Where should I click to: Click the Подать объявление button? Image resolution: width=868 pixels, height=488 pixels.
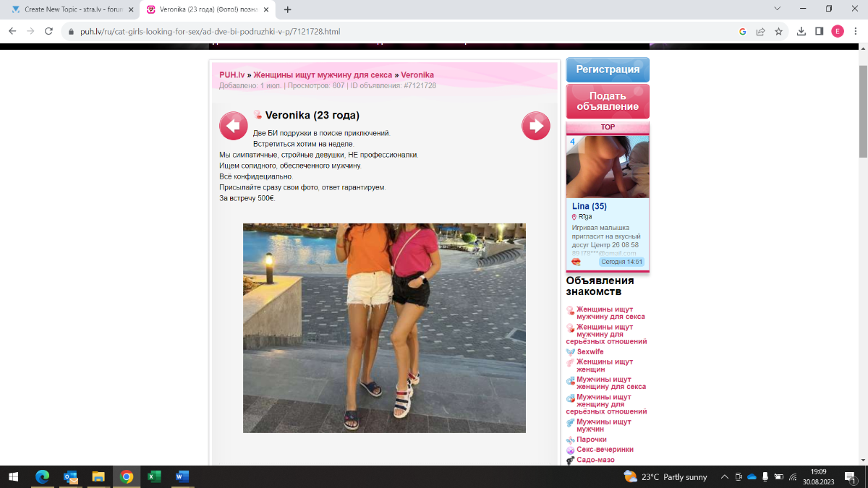(x=608, y=101)
